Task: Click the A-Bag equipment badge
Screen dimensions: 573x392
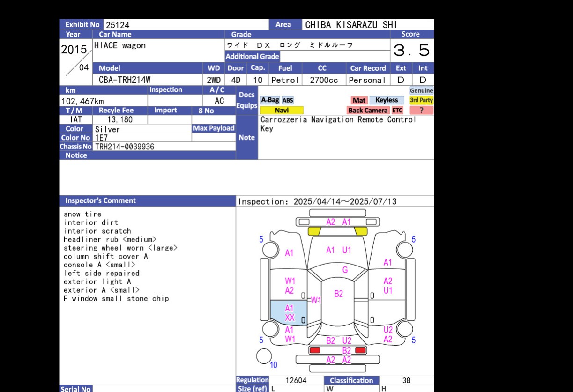Action: (270, 100)
